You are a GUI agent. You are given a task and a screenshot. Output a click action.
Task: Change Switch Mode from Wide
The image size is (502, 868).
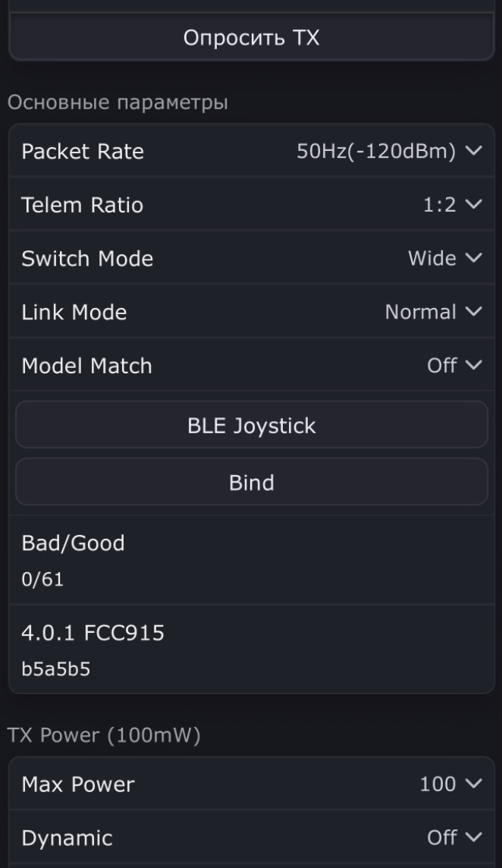coord(251,258)
